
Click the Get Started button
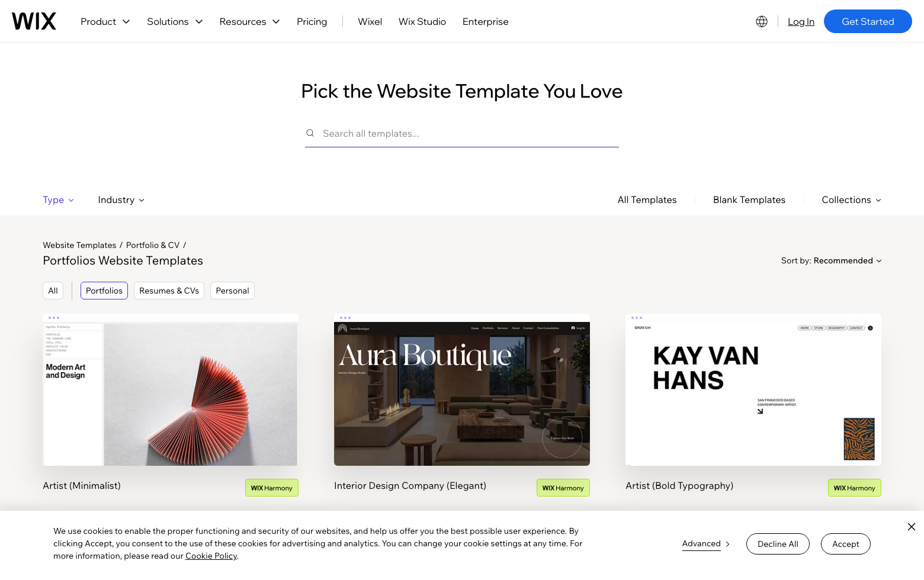[x=868, y=21]
